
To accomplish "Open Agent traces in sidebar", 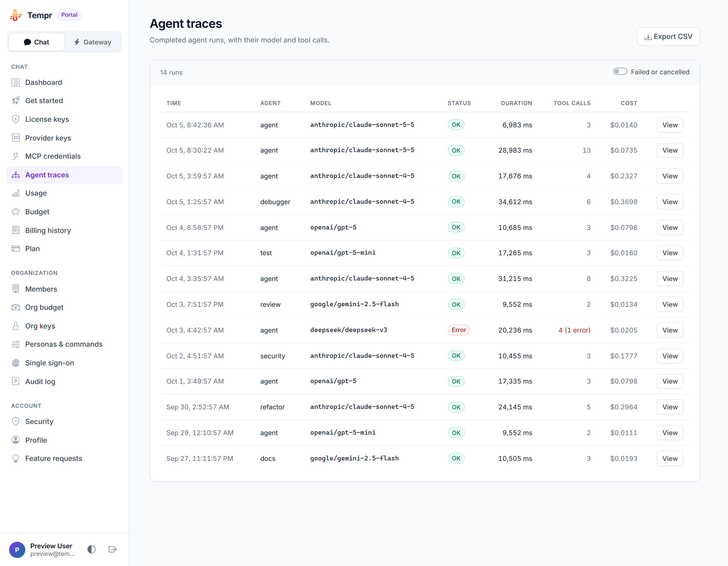I will click(64, 175).
